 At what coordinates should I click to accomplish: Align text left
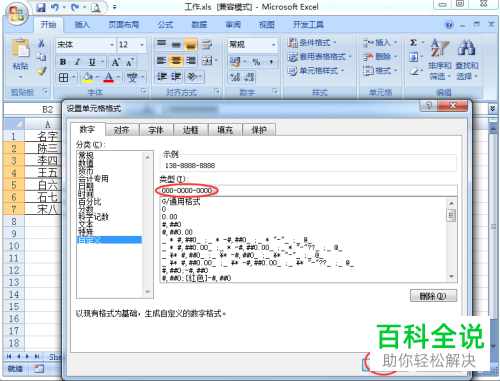[x=162, y=61]
